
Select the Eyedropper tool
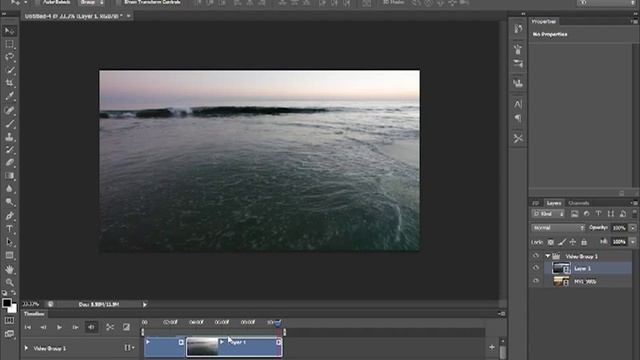(x=9, y=96)
